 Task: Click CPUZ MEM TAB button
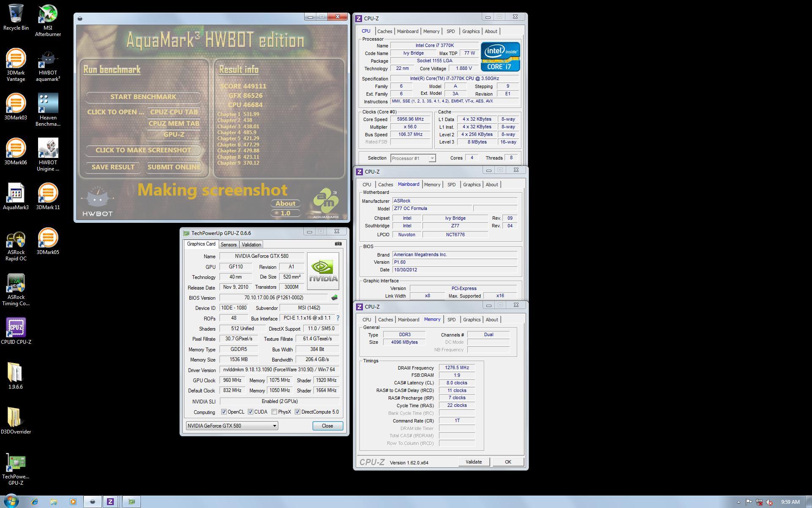(174, 124)
